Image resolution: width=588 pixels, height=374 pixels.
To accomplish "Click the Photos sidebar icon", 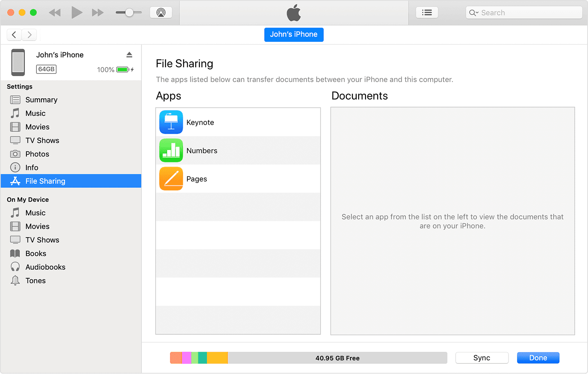I will pos(15,154).
